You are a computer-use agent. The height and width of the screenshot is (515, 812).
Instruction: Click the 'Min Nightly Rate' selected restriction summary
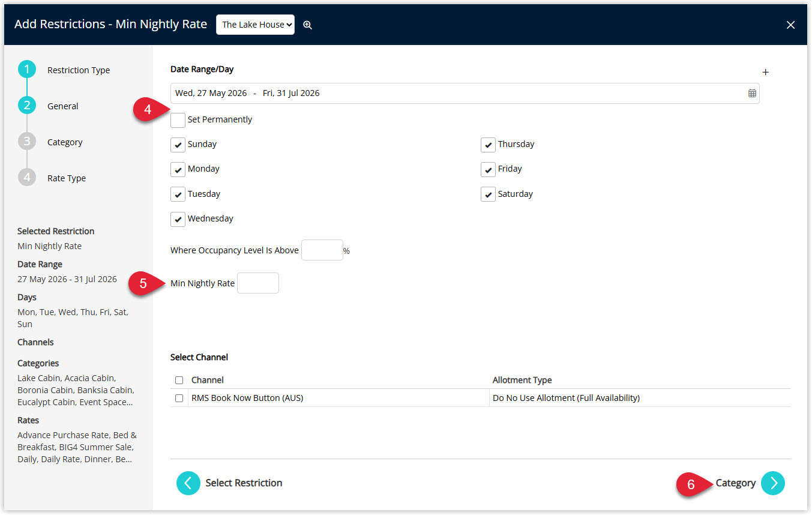point(49,246)
